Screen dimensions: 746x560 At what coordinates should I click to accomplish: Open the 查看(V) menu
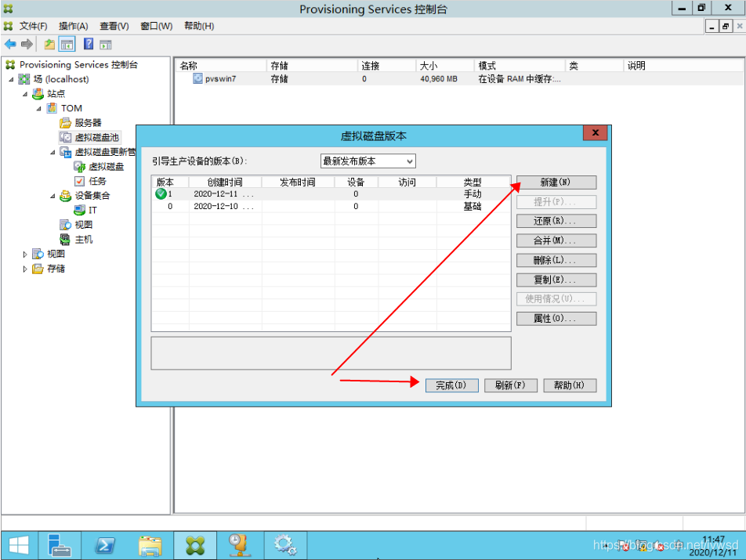pos(114,26)
